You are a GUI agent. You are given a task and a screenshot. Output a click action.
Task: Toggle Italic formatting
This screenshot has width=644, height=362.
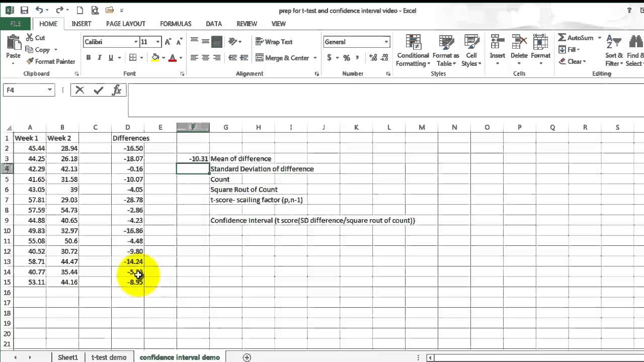click(100, 58)
